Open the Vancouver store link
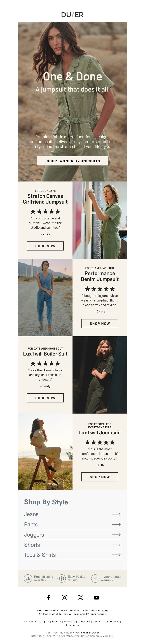The image size is (145, 644). [x=30, y=622]
